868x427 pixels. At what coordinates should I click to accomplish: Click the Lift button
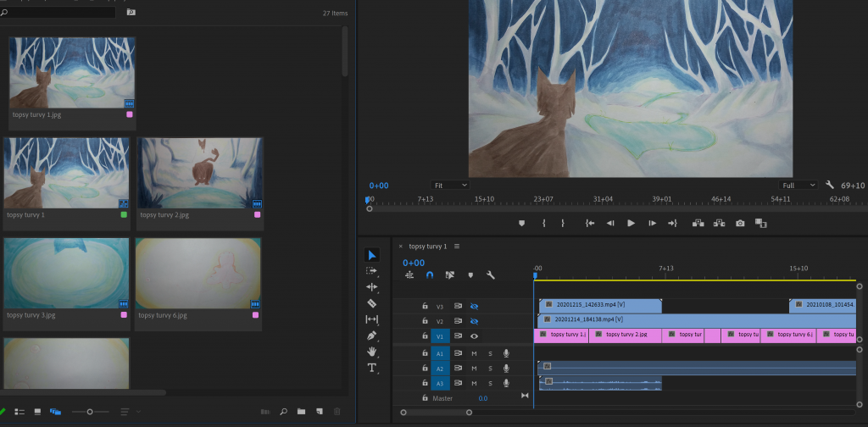[698, 223]
